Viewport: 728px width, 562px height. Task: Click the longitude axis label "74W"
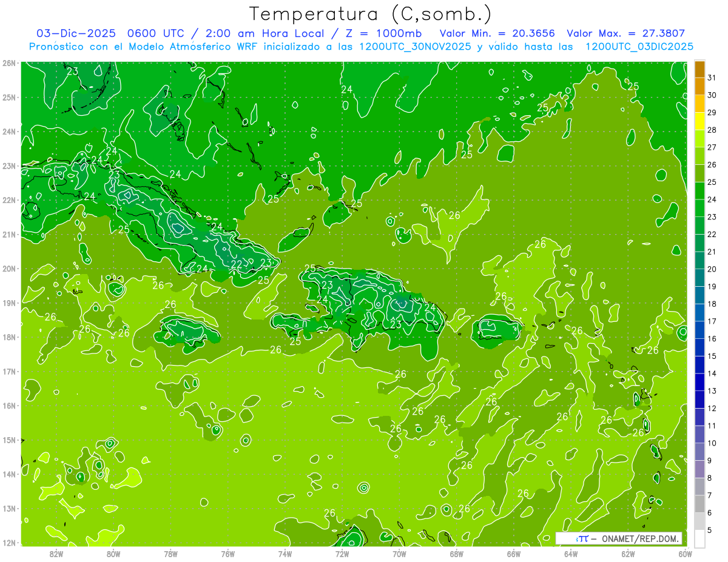285,554
